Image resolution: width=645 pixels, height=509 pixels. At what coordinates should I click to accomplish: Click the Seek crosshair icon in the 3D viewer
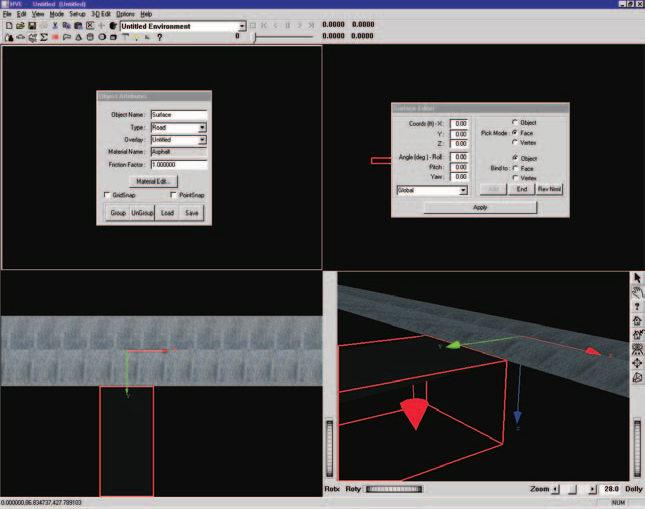coord(637,363)
